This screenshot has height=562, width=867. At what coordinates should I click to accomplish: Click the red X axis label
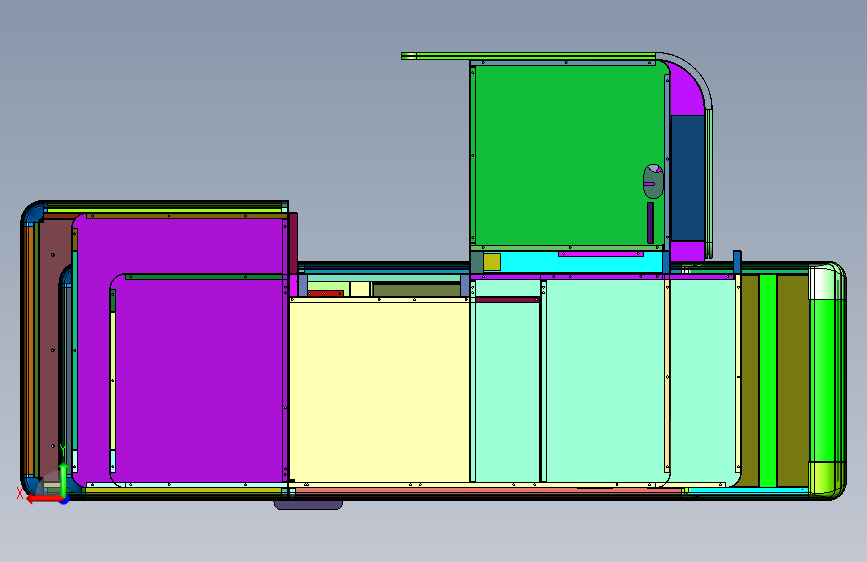(20, 493)
